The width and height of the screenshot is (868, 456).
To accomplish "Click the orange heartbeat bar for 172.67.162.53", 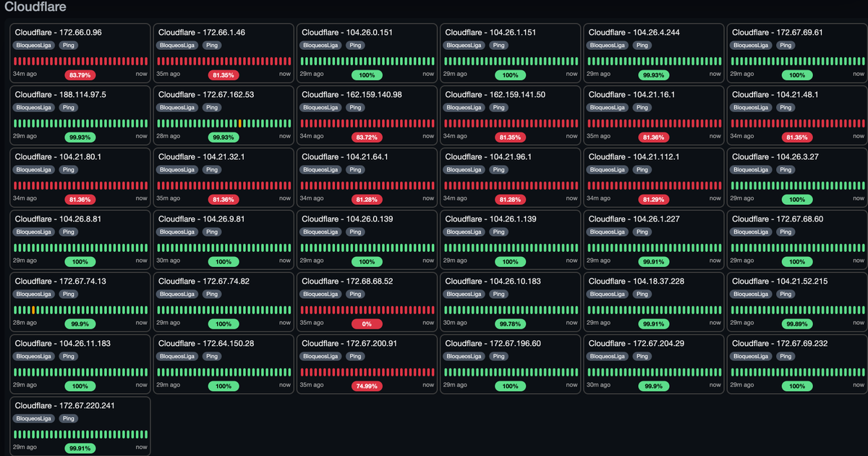I will pos(240,124).
